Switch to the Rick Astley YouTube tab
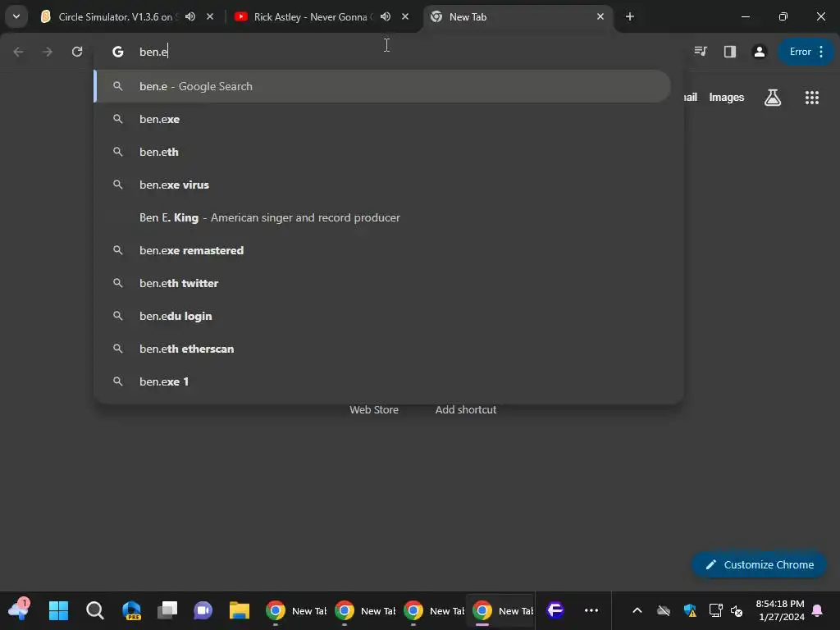Screen dimensions: 840x630 click(311, 16)
